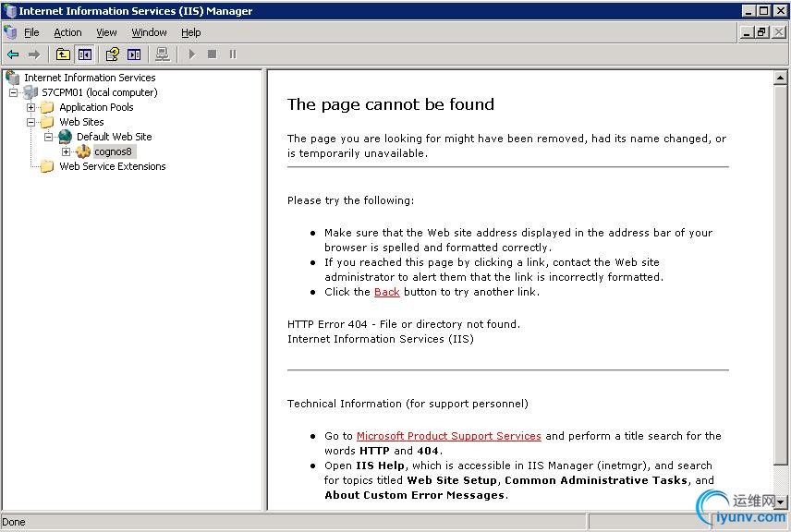Toggle the Show/Hide Console Tree icon

pos(85,54)
